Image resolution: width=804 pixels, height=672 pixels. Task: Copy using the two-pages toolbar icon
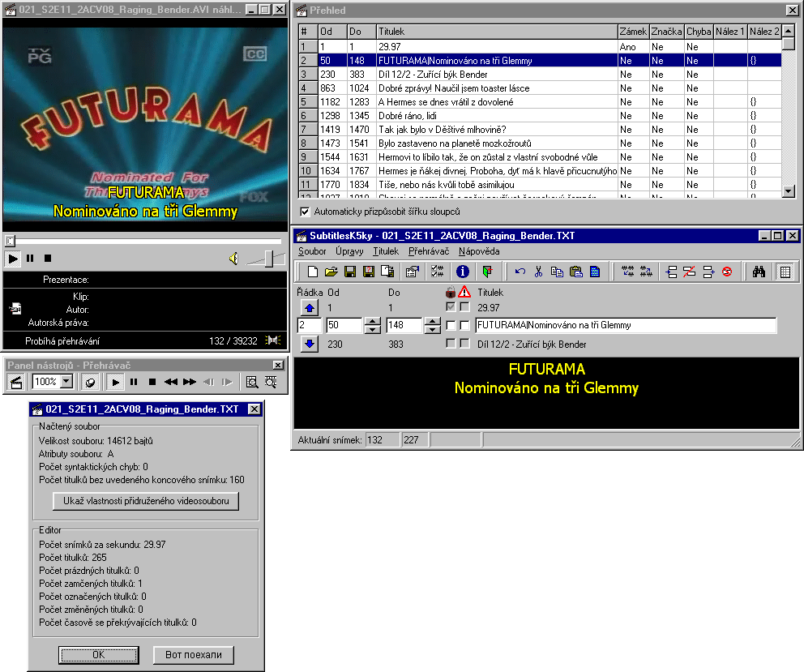click(557, 272)
